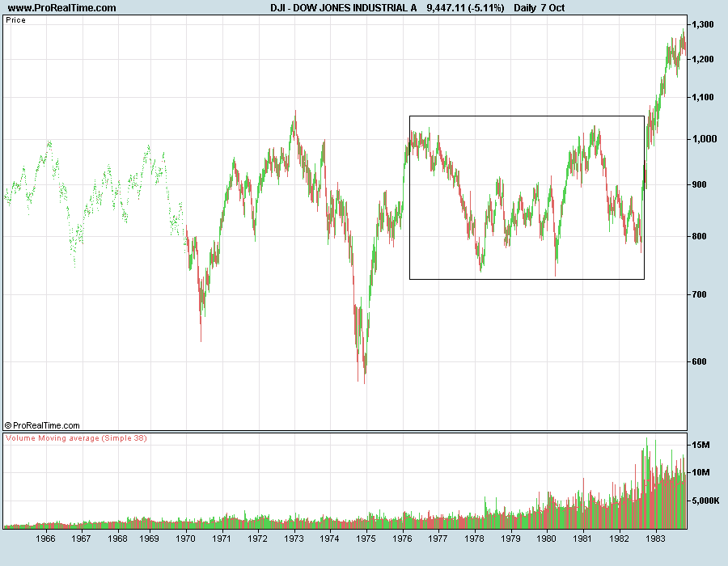The width and height of the screenshot is (728, 566).
Task: Click the 1970 year label
Action: click(x=185, y=539)
